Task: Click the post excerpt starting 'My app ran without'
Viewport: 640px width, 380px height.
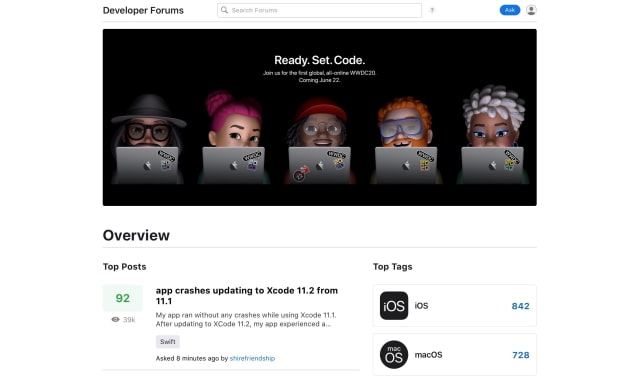Action: click(x=246, y=320)
